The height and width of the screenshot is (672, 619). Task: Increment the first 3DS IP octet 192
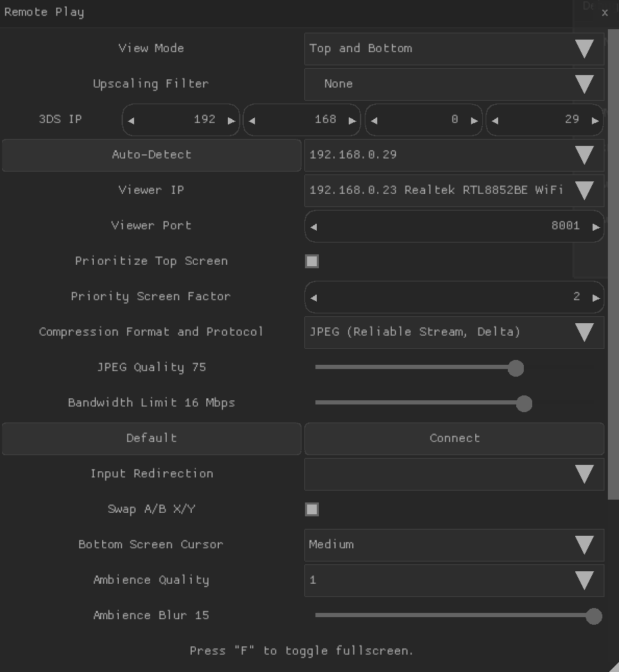pyautogui.click(x=231, y=120)
